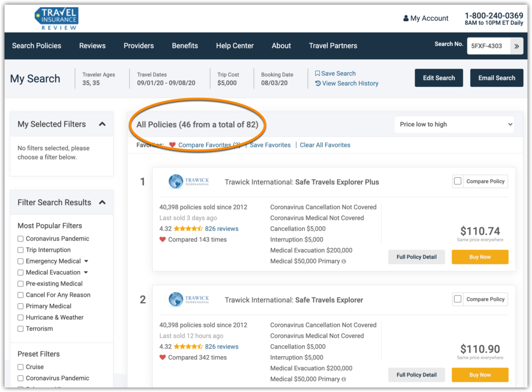Click info icon next to Medical $50,000 Primary in policy 2
The image size is (532, 392).
[344, 380]
